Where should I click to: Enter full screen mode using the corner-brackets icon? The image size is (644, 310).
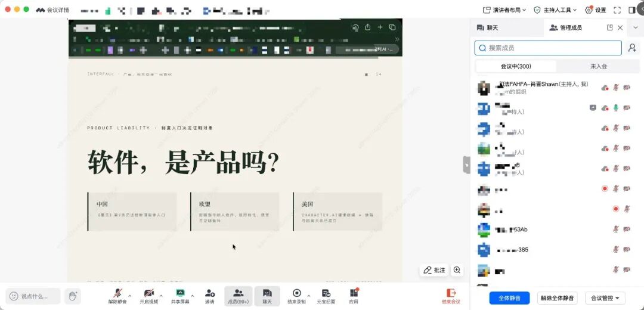(x=617, y=10)
